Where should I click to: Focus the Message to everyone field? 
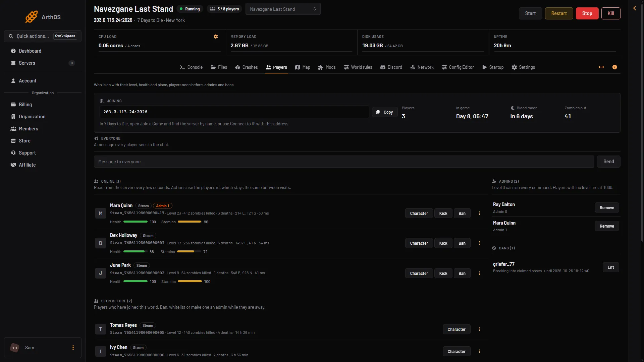[x=344, y=162]
